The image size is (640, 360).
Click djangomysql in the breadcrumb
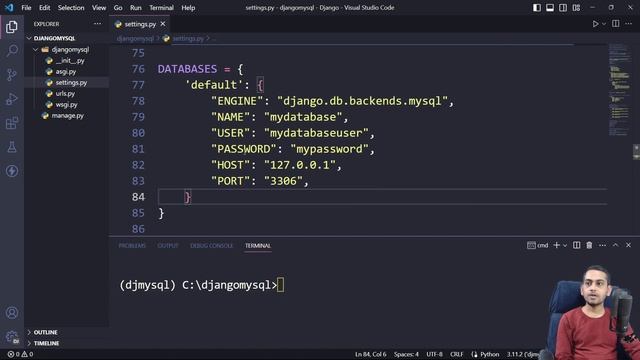tap(135, 38)
